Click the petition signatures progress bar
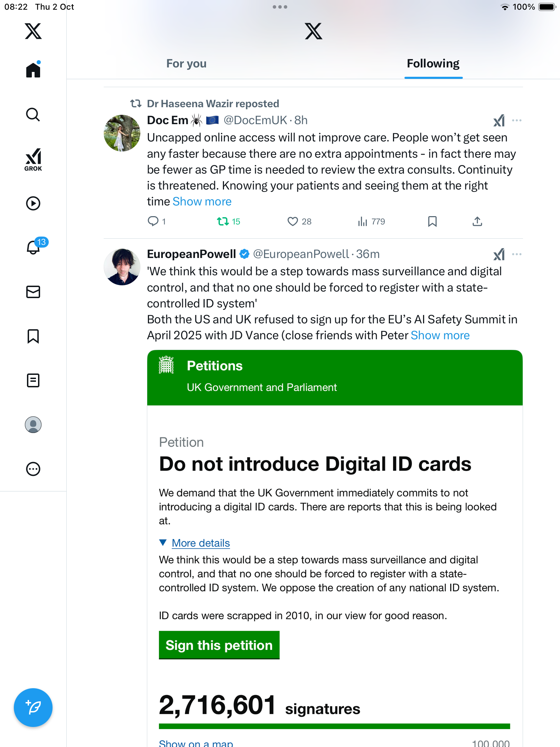560x747 pixels. tap(334, 726)
